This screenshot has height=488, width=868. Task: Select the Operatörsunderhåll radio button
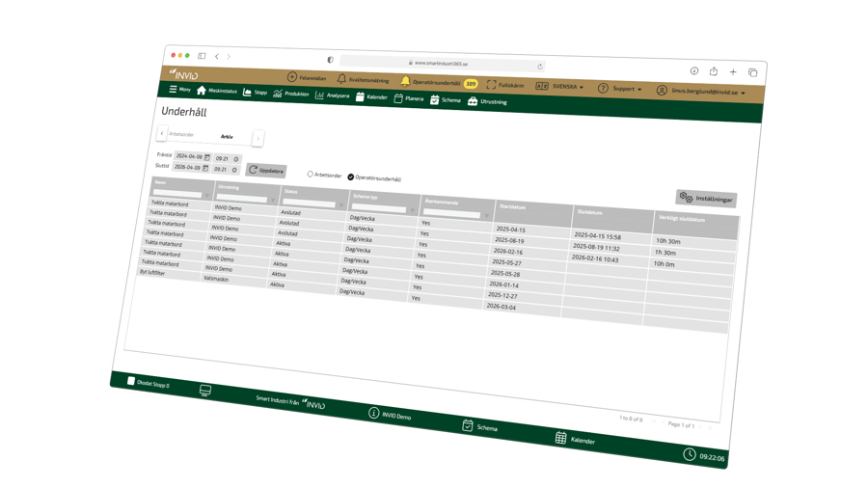350,176
